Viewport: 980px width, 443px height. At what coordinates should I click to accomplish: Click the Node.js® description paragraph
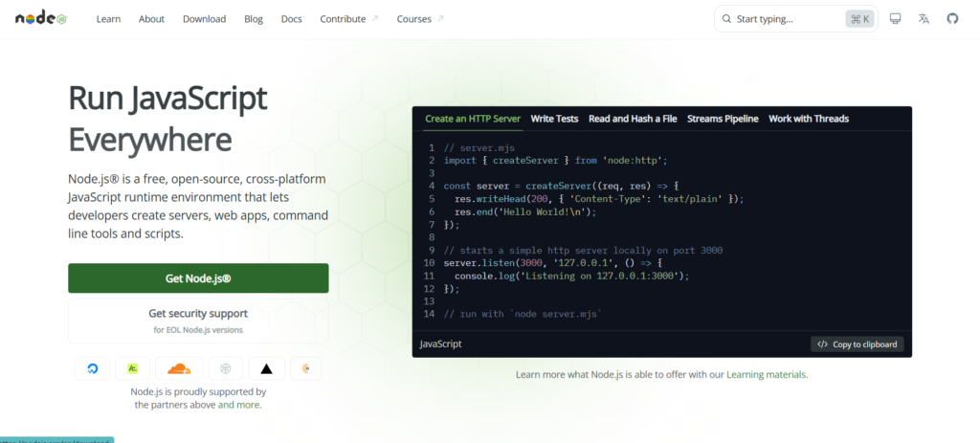[x=198, y=207]
